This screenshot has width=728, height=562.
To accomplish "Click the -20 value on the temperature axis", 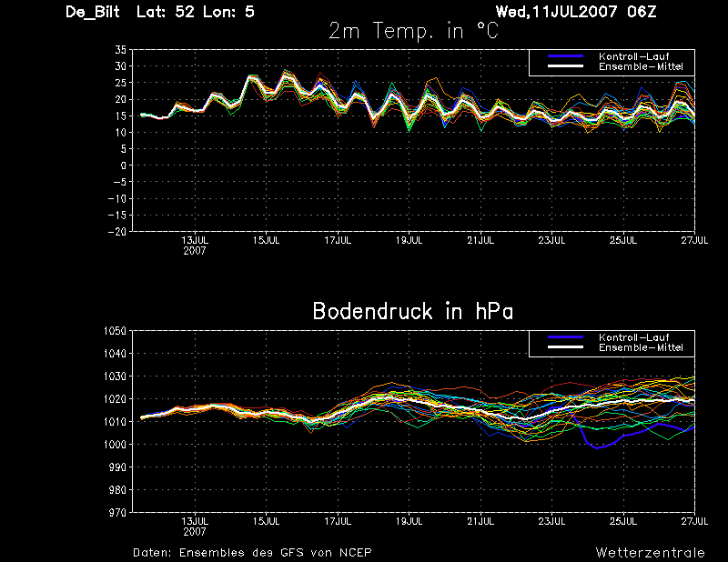I will 117,232.
